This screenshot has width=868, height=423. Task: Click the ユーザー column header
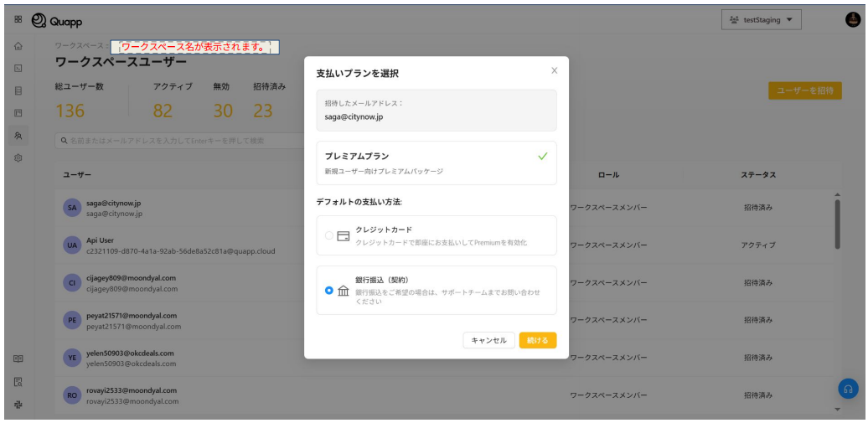tap(77, 175)
